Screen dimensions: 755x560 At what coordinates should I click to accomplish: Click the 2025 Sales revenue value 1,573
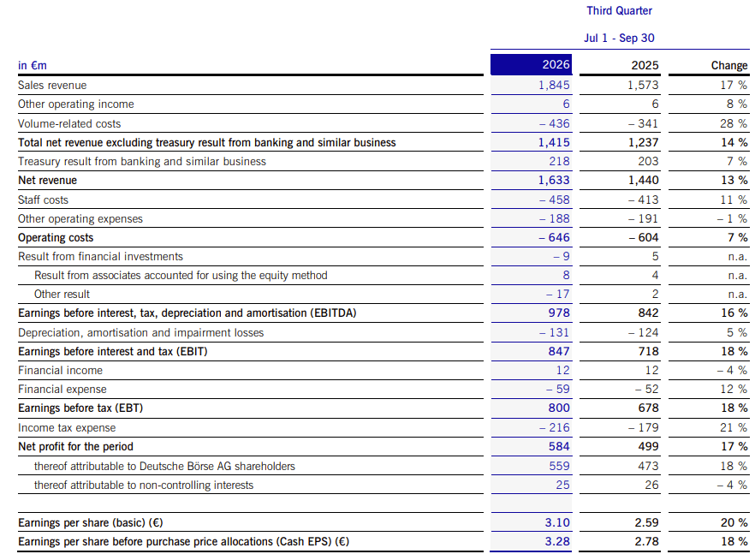(643, 86)
